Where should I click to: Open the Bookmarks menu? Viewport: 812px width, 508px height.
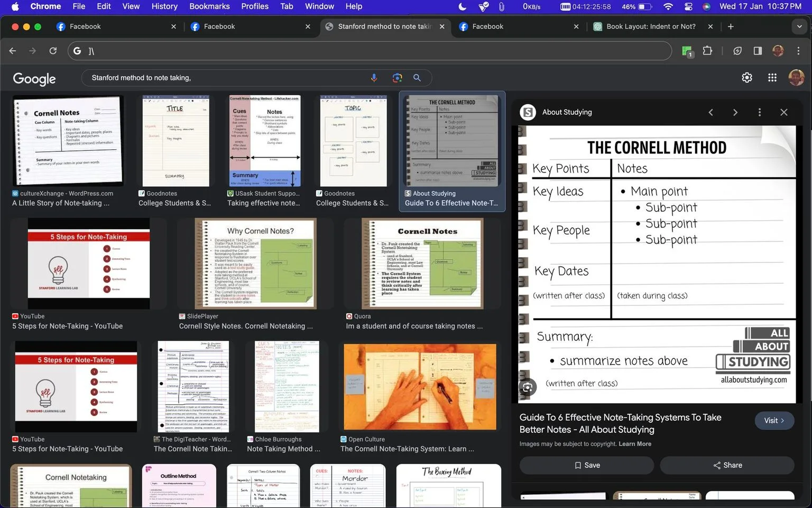tap(209, 6)
